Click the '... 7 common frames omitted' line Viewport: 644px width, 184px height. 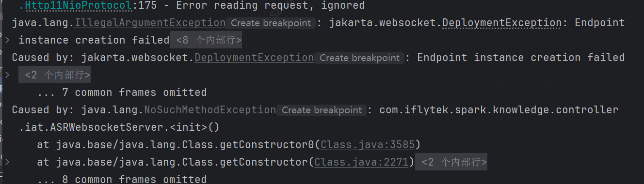click(x=122, y=92)
